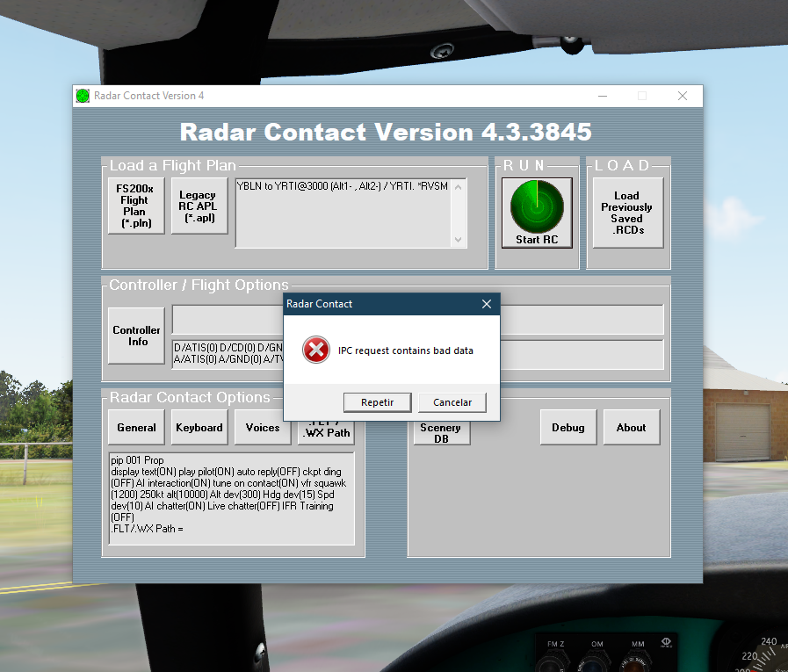Click the Radar Contact Version 4.3.3845 heading

tap(386, 132)
